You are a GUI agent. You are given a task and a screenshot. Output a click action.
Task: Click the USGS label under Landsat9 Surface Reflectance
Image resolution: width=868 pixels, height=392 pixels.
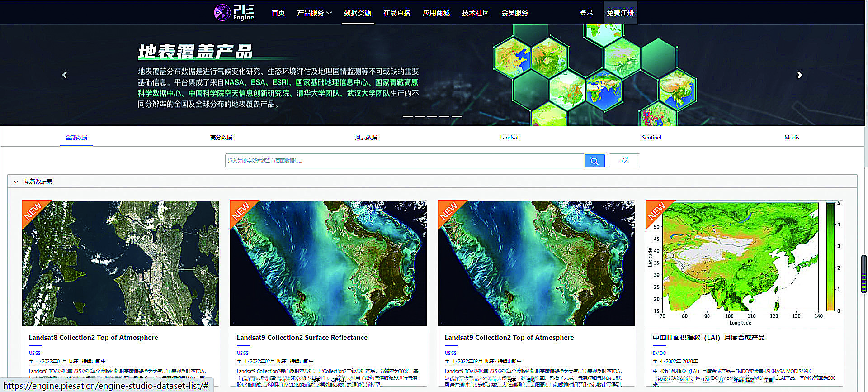click(243, 353)
